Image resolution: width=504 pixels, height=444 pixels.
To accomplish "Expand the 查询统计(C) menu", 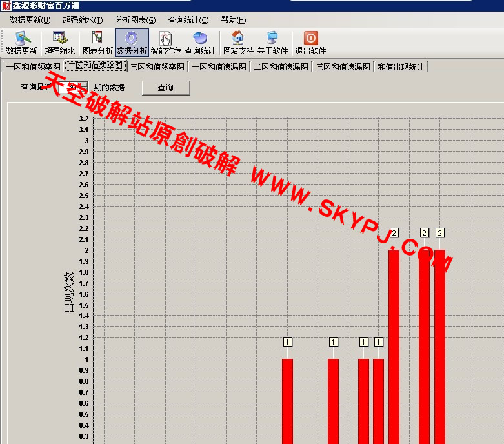I will [x=188, y=20].
